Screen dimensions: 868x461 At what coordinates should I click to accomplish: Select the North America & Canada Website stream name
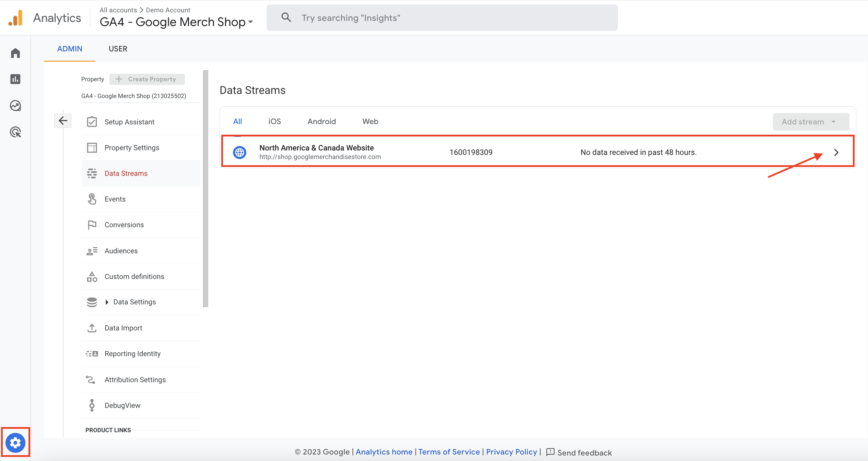(316, 148)
